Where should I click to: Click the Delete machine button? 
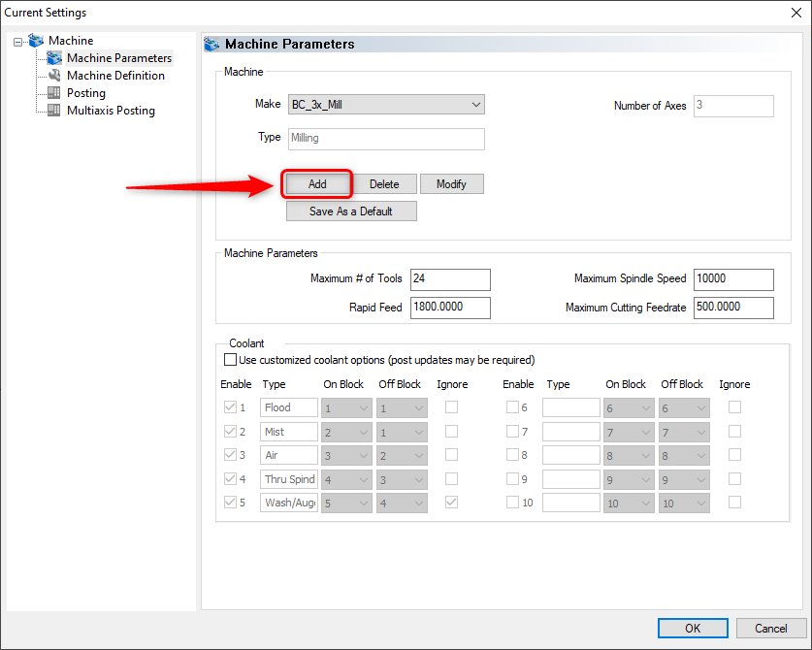click(x=384, y=184)
